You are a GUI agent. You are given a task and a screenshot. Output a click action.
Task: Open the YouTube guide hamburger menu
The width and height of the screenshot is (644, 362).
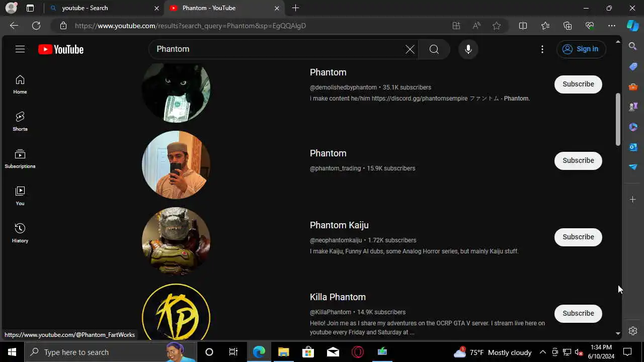coord(20,49)
